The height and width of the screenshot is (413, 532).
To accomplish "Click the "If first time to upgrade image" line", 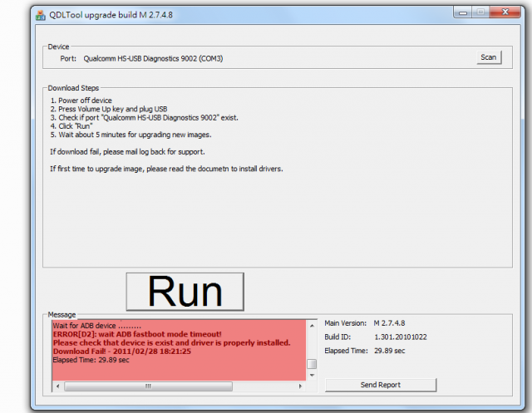I will click(x=166, y=169).
